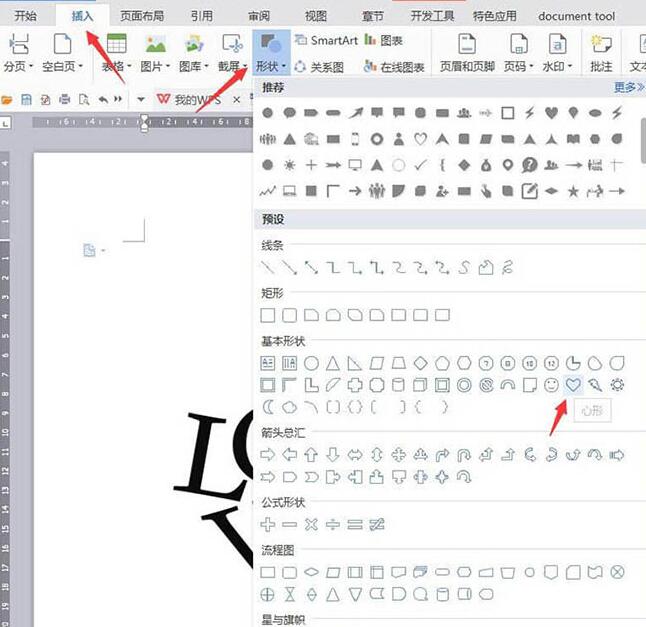646x627 pixels.
Task: Select the plus sign formula shape
Action: [267, 524]
